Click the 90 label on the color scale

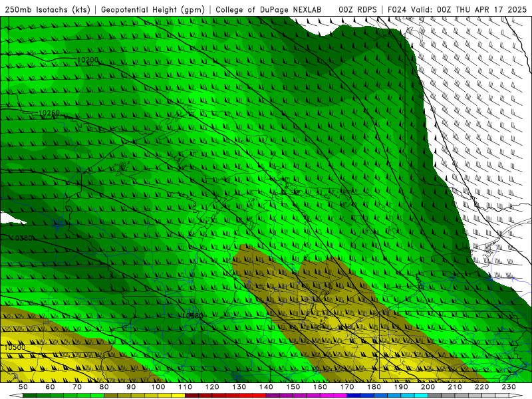click(x=131, y=387)
